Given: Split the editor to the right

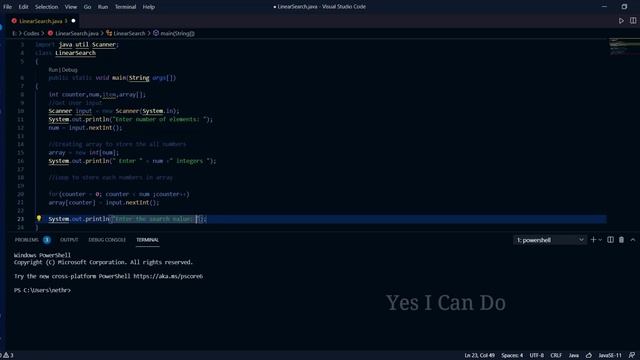Looking at the screenshot, I should (633, 21).
